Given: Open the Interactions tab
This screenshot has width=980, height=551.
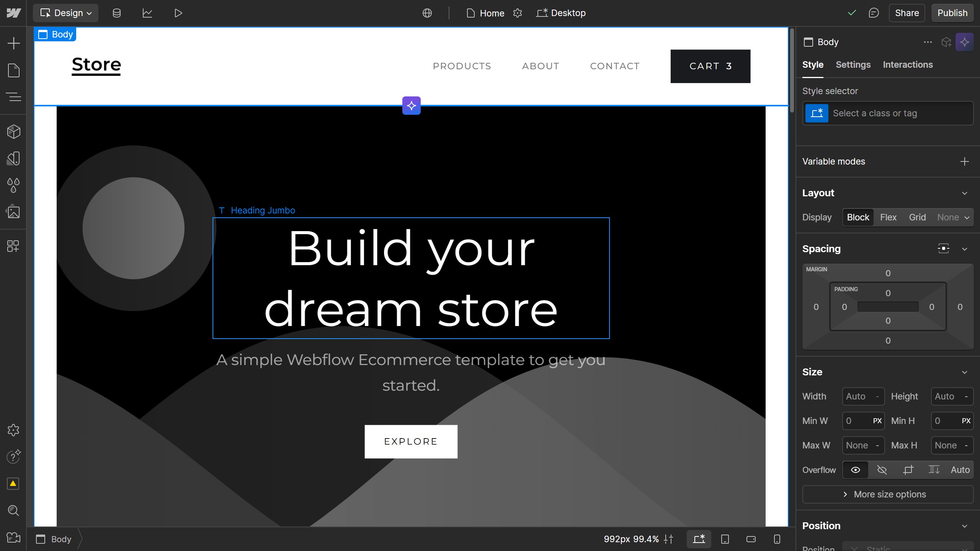Looking at the screenshot, I should pyautogui.click(x=908, y=64).
